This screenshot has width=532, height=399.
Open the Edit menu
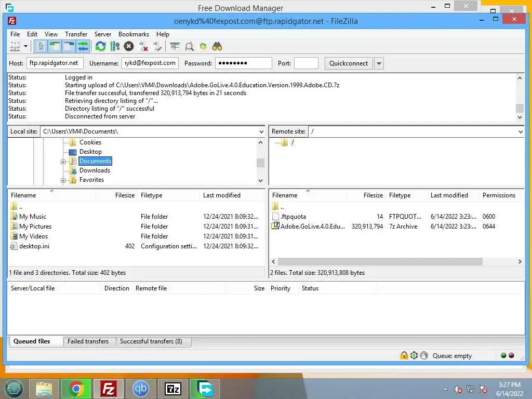(x=32, y=34)
